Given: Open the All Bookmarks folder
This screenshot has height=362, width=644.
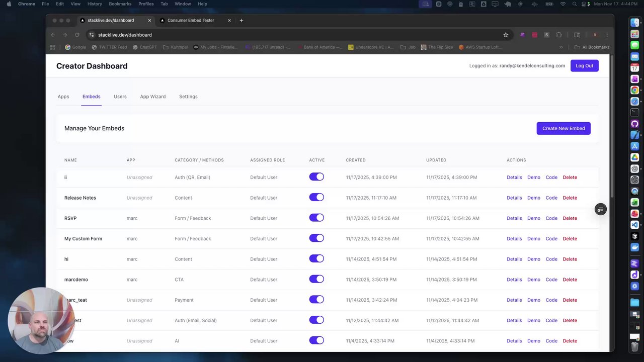Looking at the screenshot, I should tap(592, 47).
